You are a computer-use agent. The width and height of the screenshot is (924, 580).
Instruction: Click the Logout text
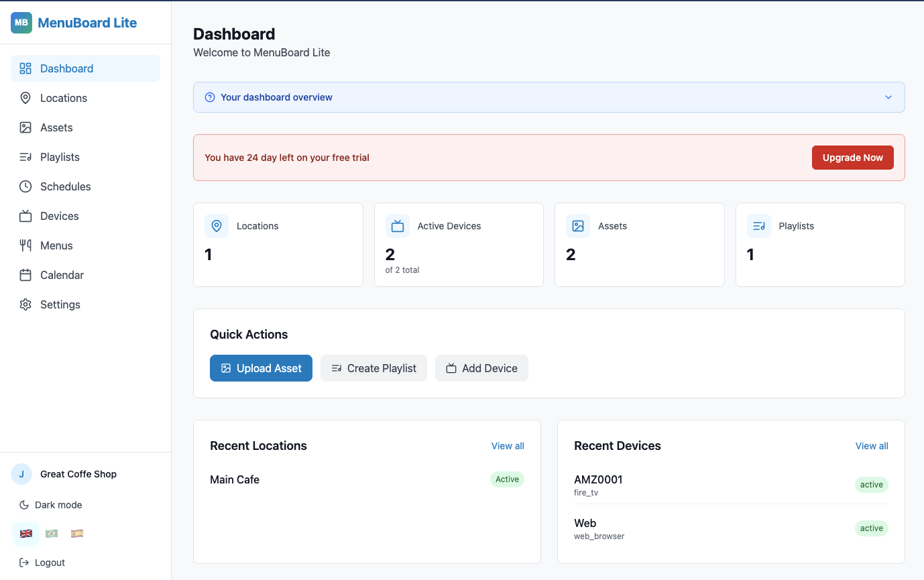tap(50, 563)
